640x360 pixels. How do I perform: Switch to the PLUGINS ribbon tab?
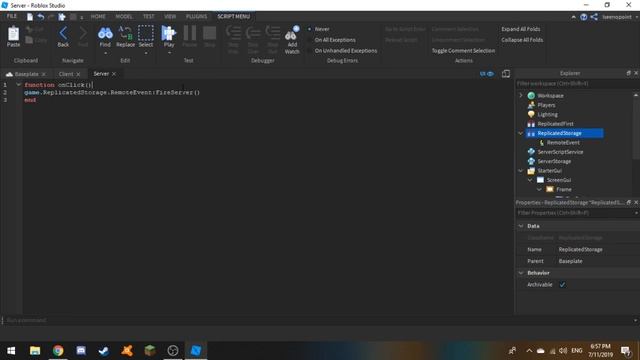coord(196,16)
